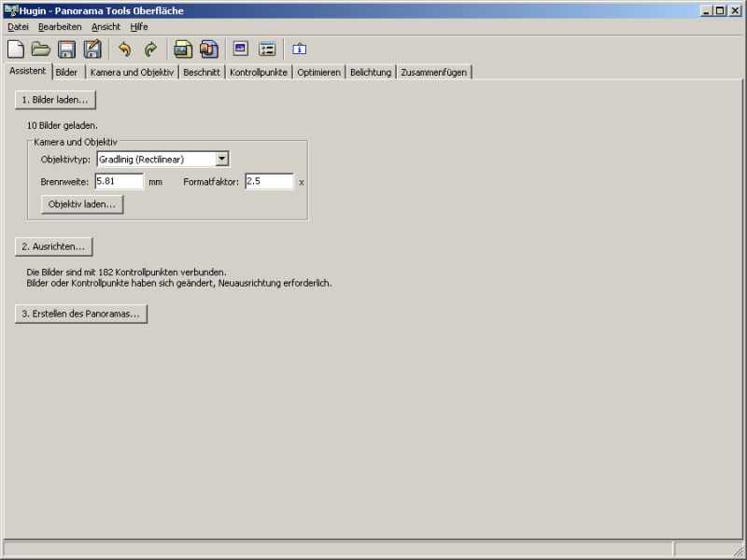Click the Hugin icon in title bar

(x=11, y=10)
